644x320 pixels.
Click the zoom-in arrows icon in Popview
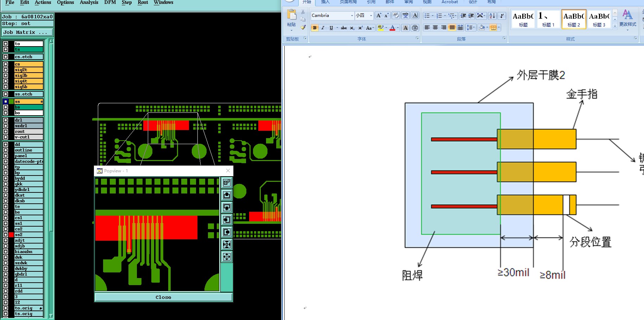[x=227, y=244]
